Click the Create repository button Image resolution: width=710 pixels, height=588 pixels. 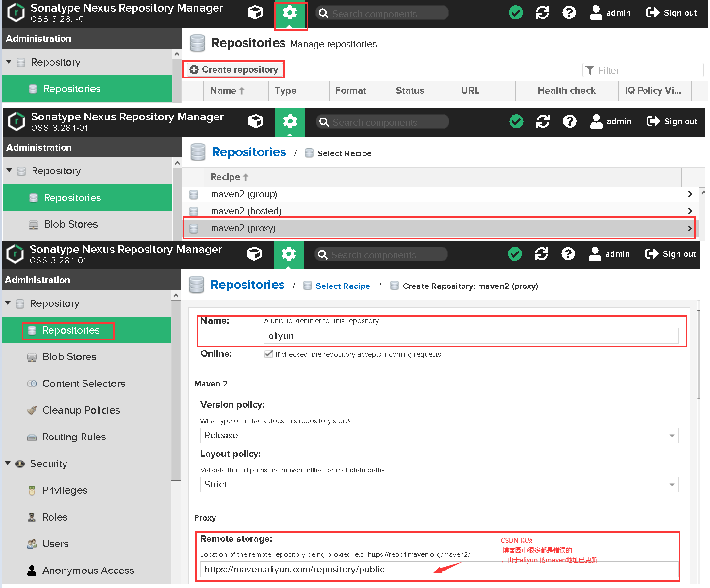pyautogui.click(x=234, y=69)
